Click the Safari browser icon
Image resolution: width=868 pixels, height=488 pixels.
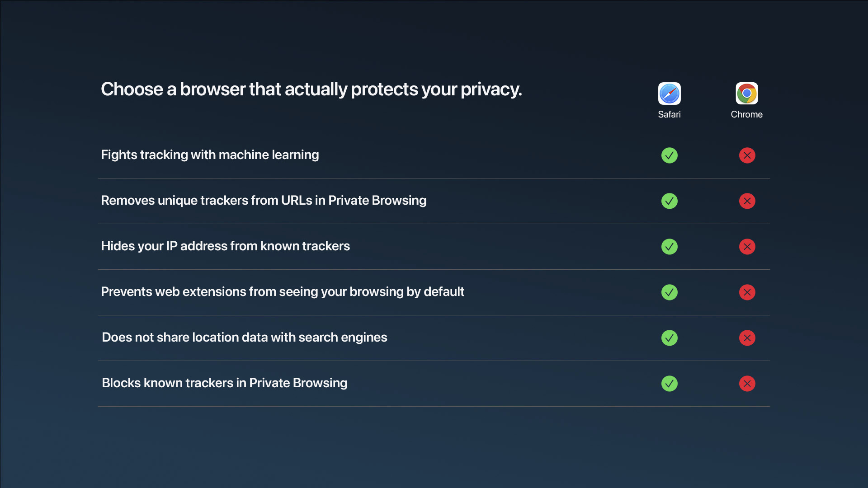(x=669, y=94)
